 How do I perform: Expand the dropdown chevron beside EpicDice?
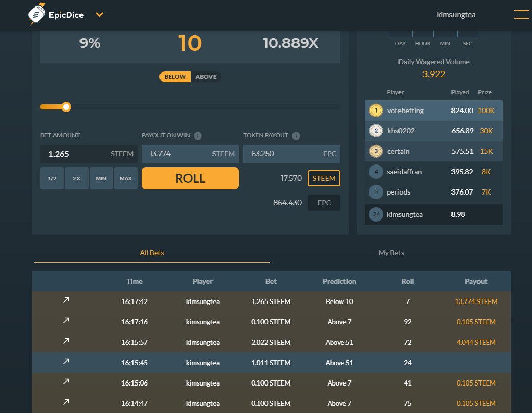coord(99,15)
